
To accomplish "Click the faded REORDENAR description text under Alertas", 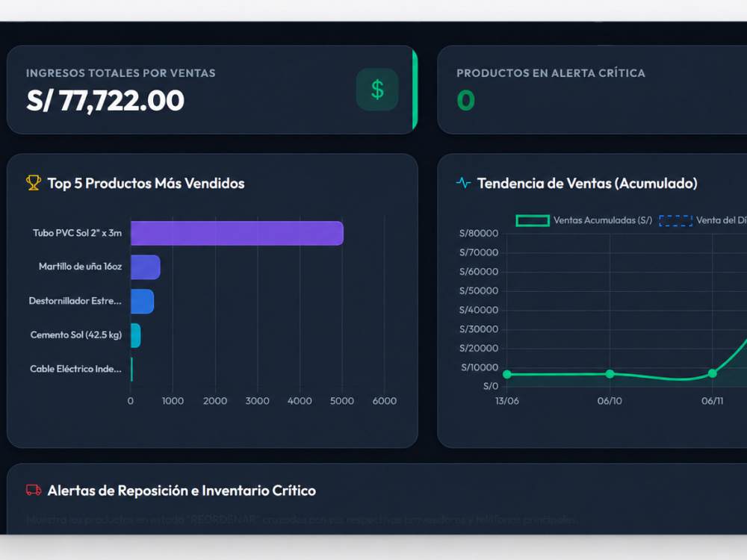I will pos(303,520).
